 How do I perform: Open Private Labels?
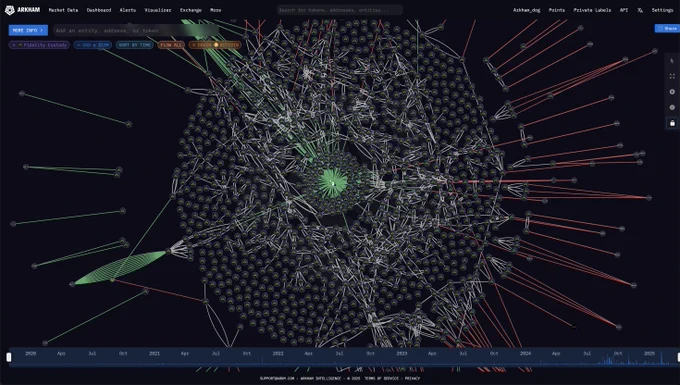pyautogui.click(x=592, y=10)
